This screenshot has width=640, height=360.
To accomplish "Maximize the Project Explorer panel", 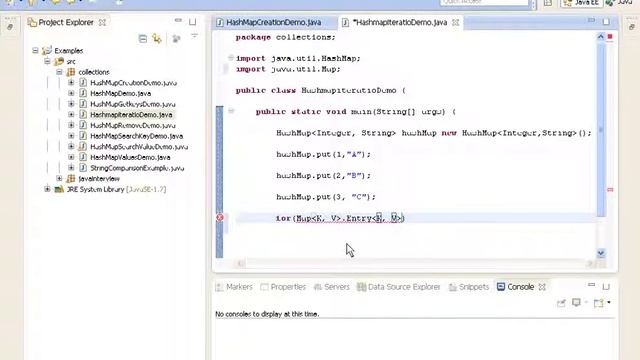I will click(x=192, y=22).
